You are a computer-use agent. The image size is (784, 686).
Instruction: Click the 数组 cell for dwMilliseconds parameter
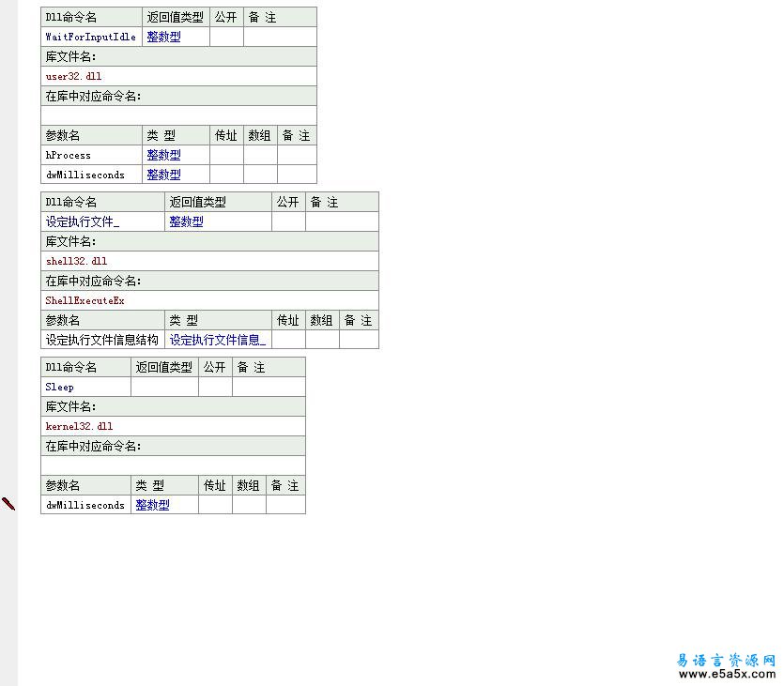[x=259, y=175]
